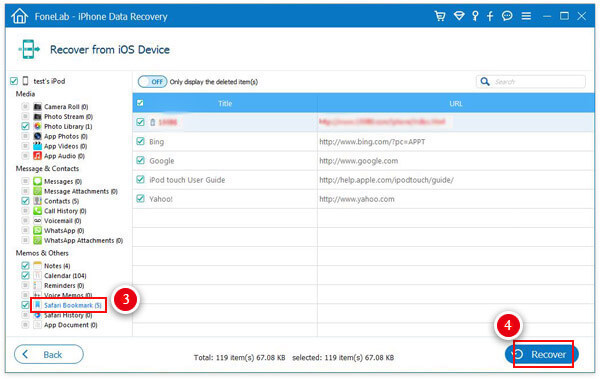Click the URL column header
600x379 pixels.
coord(455,103)
